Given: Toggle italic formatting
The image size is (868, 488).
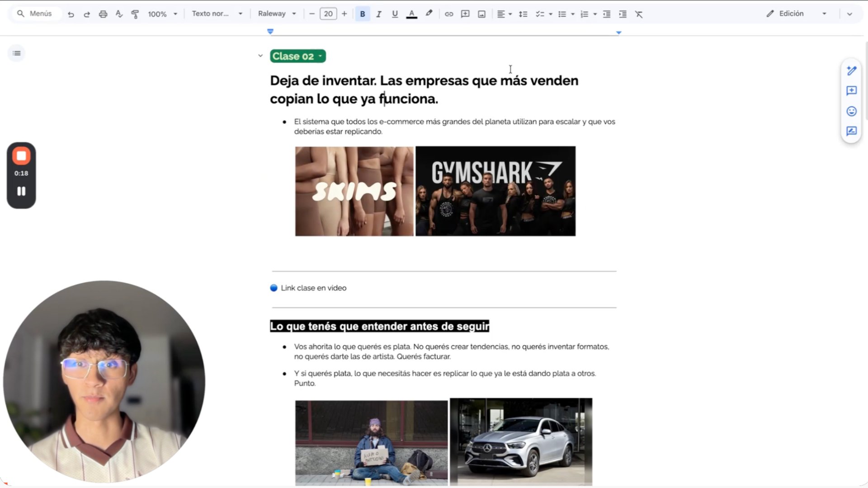Looking at the screenshot, I should (x=379, y=14).
